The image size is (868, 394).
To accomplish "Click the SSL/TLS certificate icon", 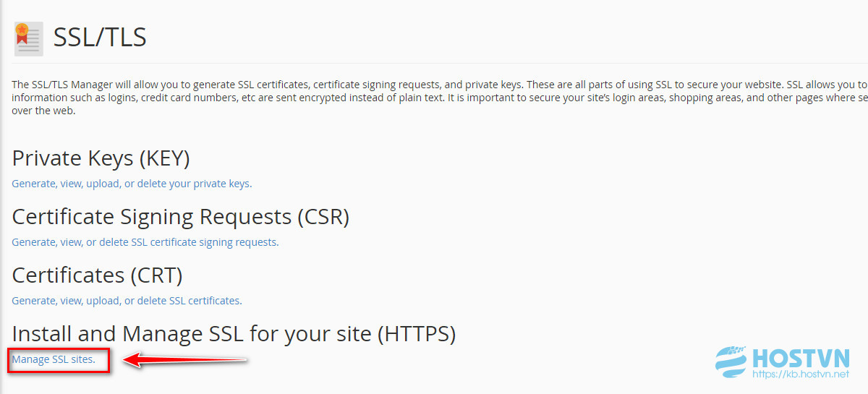I will [x=28, y=38].
